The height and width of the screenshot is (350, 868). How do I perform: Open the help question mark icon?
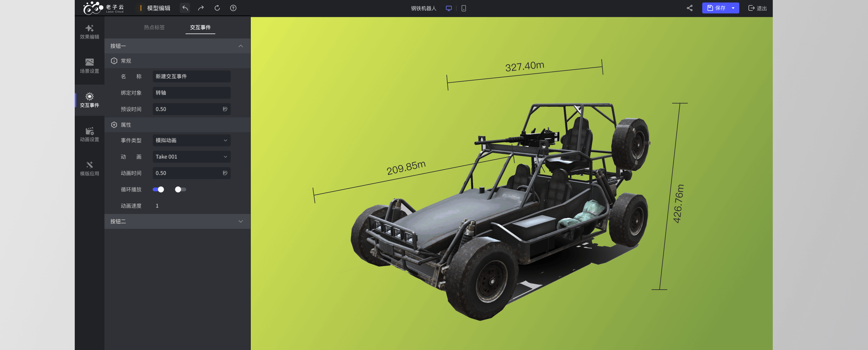click(x=233, y=8)
